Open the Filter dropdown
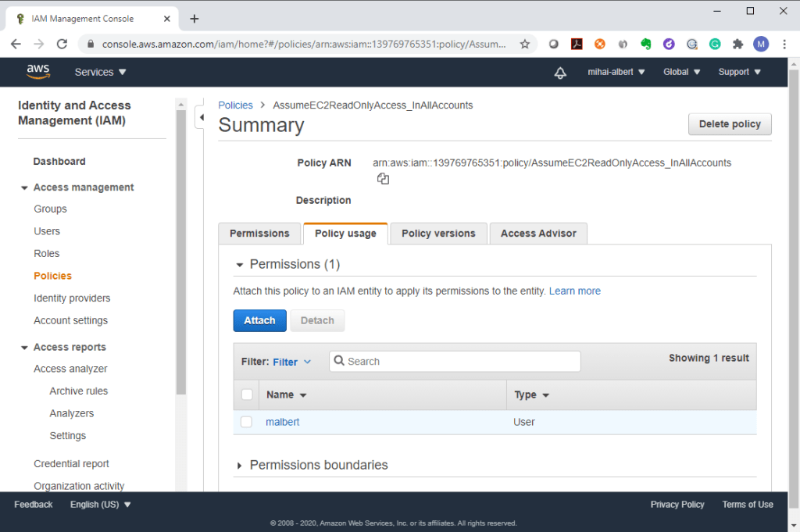 (x=291, y=362)
